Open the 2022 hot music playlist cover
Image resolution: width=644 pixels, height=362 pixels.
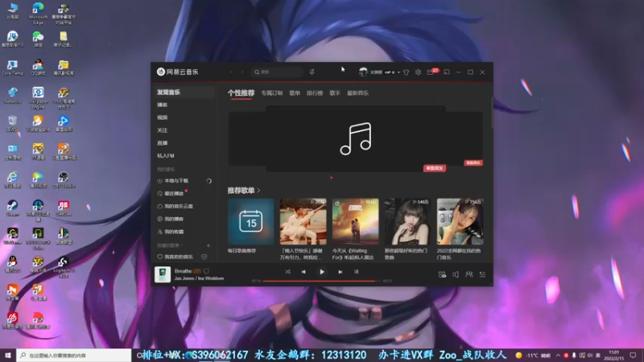click(460, 222)
